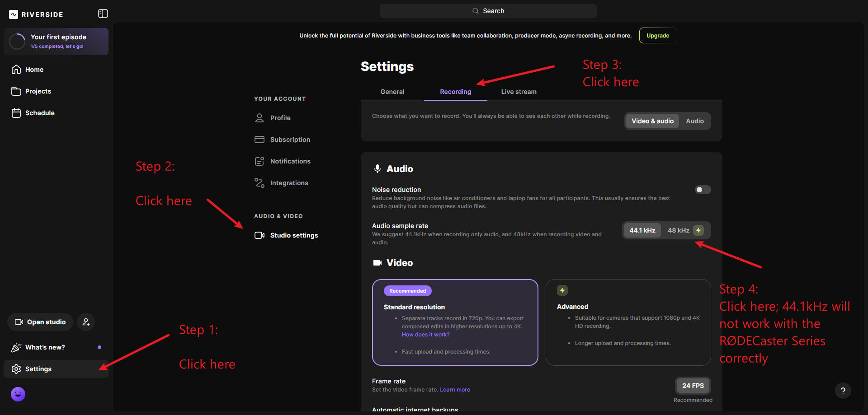868x415 pixels.
Task: Click the Projects folder icon
Action: tap(16, 91)
